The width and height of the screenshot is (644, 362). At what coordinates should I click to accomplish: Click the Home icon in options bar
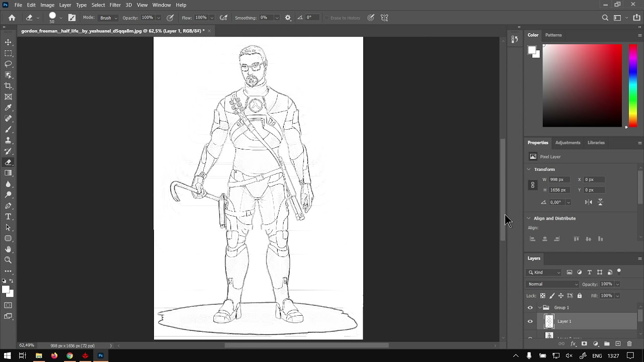[x=12, y=18]
